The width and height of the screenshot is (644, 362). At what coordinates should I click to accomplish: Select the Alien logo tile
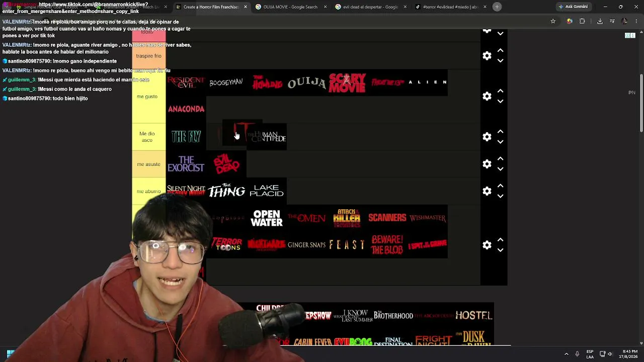[428, 82]
